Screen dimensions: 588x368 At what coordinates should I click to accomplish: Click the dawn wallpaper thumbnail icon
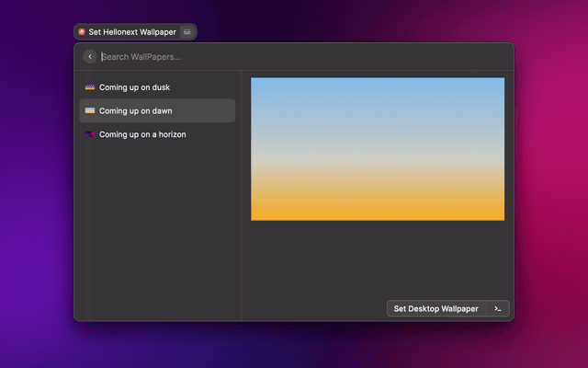point(90,110)
